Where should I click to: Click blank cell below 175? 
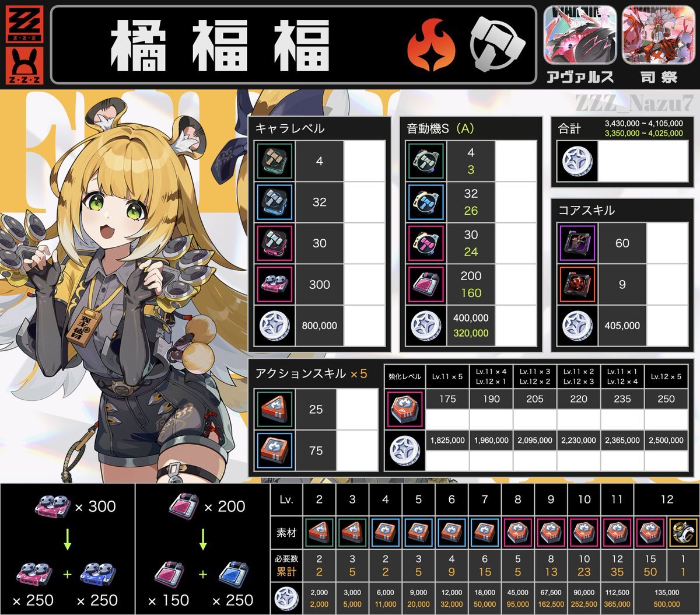(447, 420)
